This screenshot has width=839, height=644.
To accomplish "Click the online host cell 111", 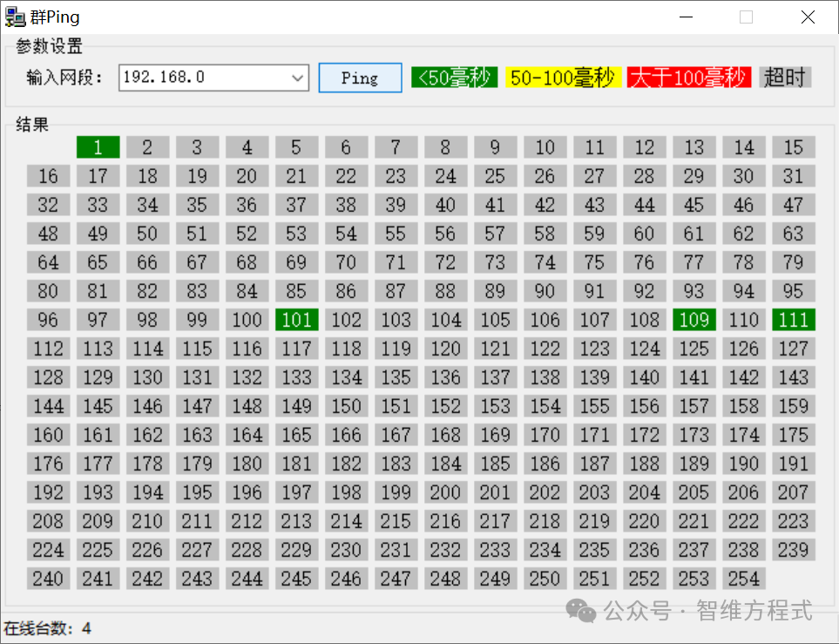I will coord(793,320).
